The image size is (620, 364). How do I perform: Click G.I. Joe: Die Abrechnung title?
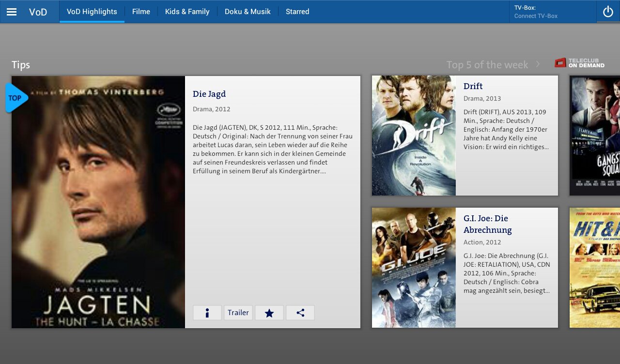point(488,224)
